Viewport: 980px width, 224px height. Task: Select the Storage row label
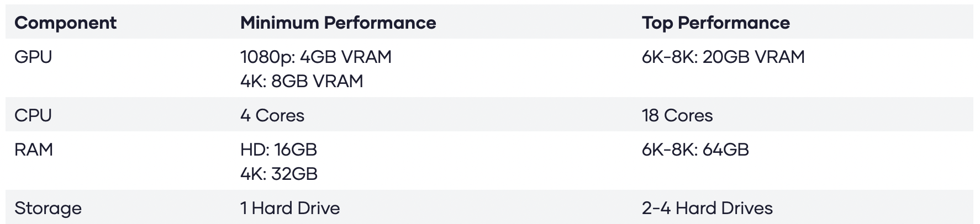(48, 208)
